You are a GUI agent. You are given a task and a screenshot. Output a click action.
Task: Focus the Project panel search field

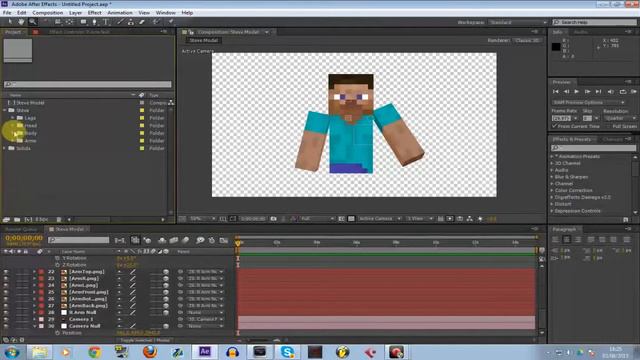[x=88, y=84]
